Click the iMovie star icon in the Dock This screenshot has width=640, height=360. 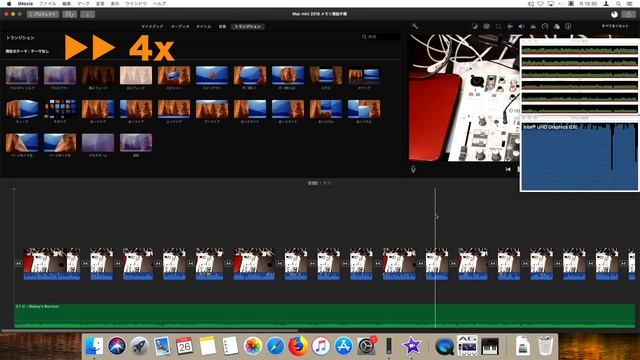tap(411, 346)
